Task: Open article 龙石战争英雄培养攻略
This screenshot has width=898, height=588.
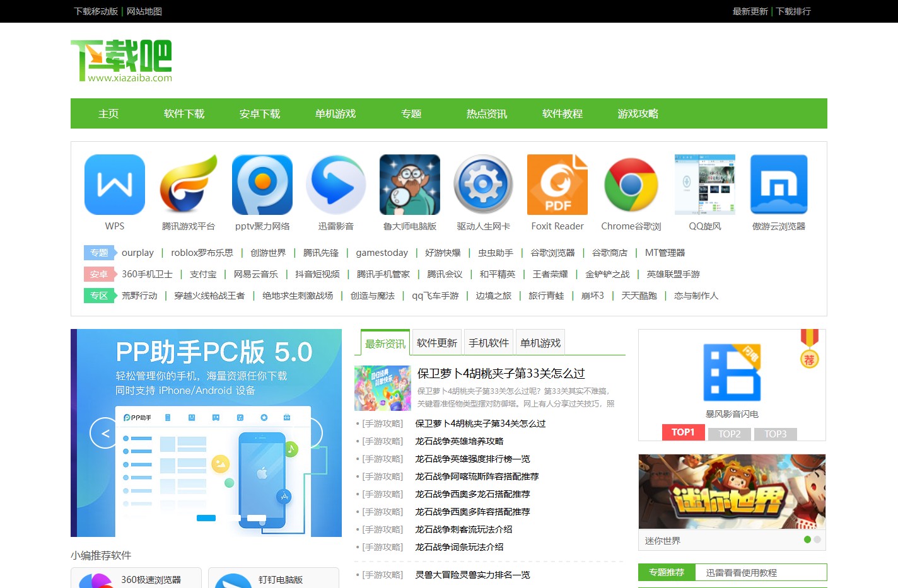Action: tap(459, 441)
